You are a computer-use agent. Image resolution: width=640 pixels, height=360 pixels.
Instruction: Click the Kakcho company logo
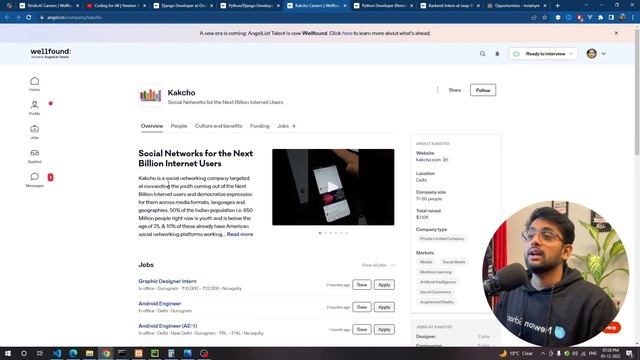(x=151, y=95)
